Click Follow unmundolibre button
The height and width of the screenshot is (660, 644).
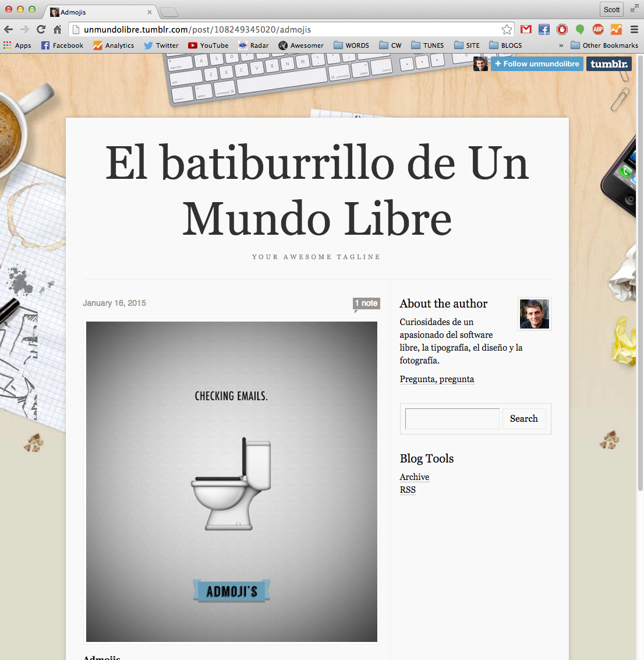[x=537, y=64]
